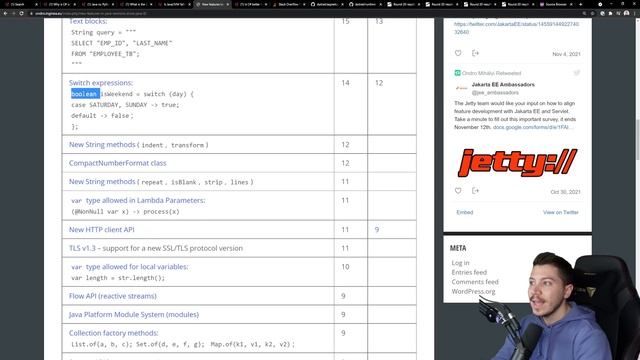Bookmark this page with the star icon
The image size is (640, 360).
click(592, 13)
